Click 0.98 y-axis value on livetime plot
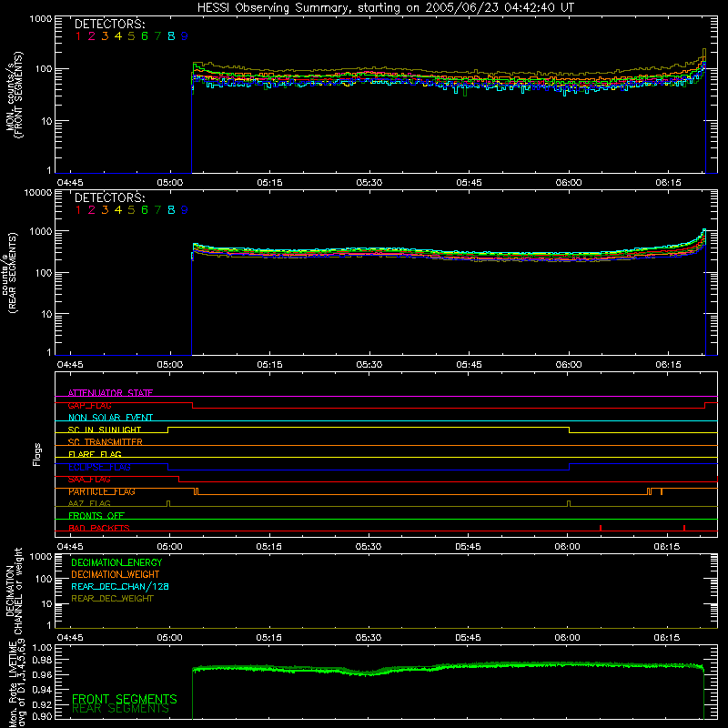The height and width of the screenshot is (728, 728). (42, 660)
